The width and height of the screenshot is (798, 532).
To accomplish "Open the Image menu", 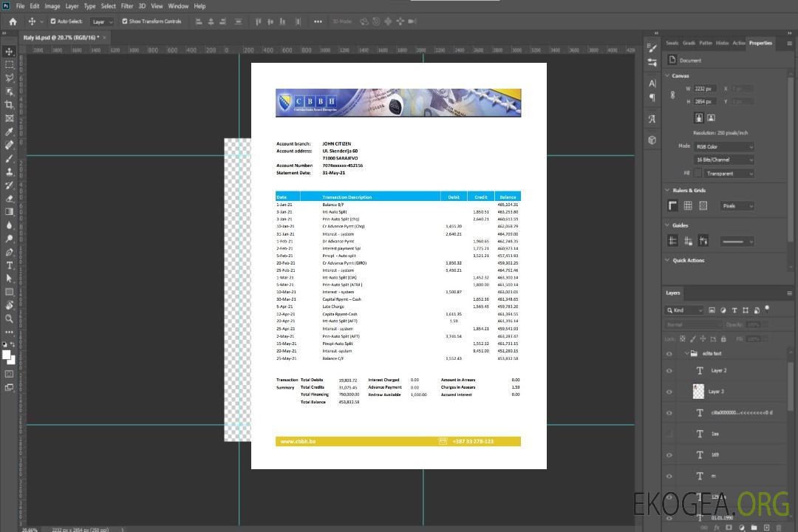I will pos(52,6).
